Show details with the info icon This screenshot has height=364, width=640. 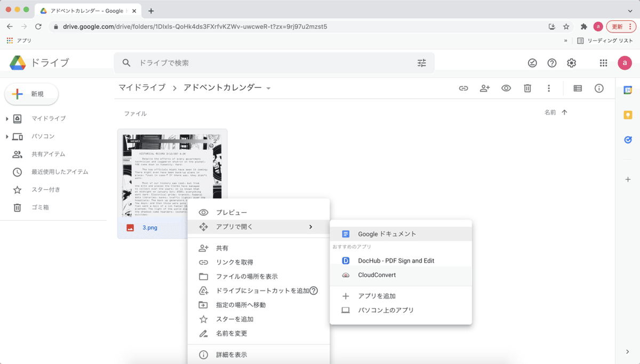tap(599, 88)
